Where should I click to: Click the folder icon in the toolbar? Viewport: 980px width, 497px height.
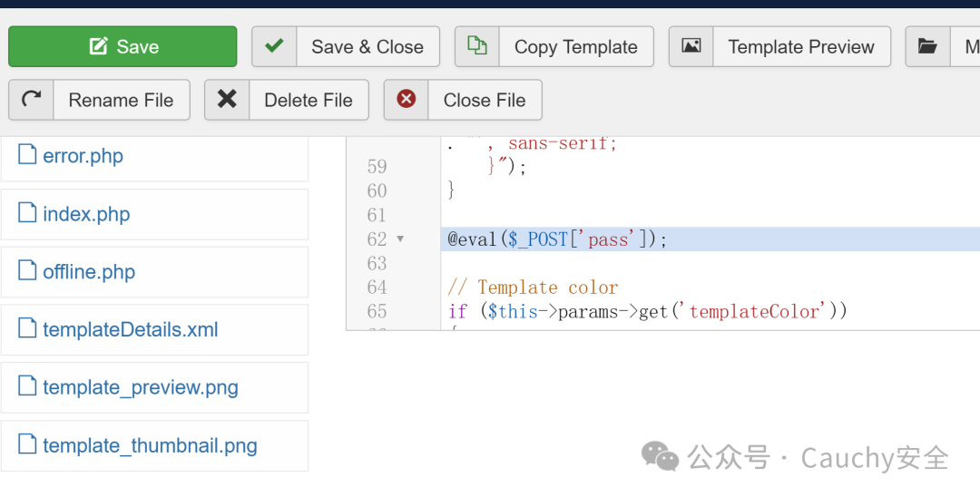click(x=927, y=46)
